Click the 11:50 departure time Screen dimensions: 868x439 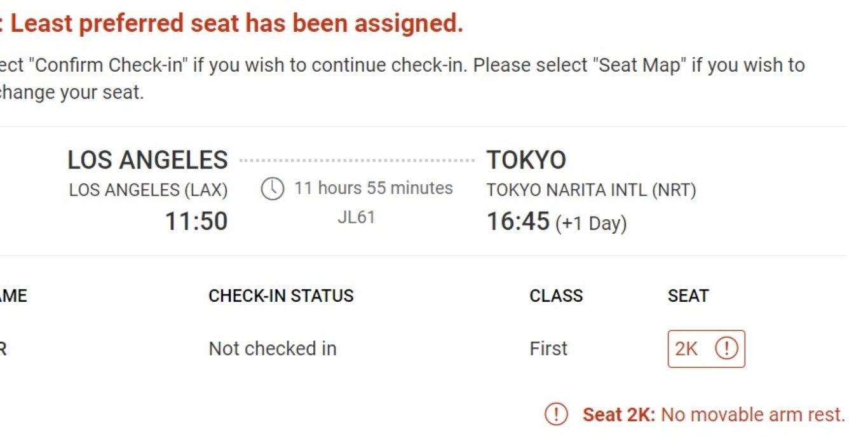(196, 221)
